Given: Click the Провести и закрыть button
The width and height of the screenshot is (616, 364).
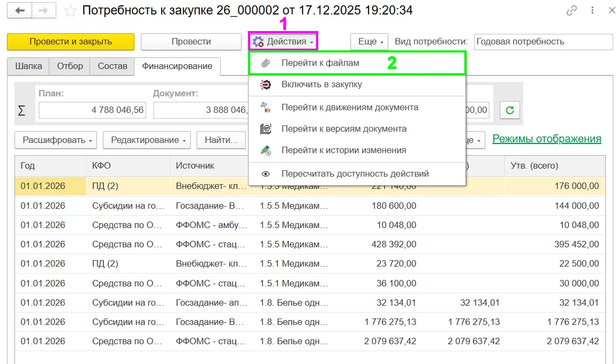Looking at the screenshot, I should [x=71, y=42].
